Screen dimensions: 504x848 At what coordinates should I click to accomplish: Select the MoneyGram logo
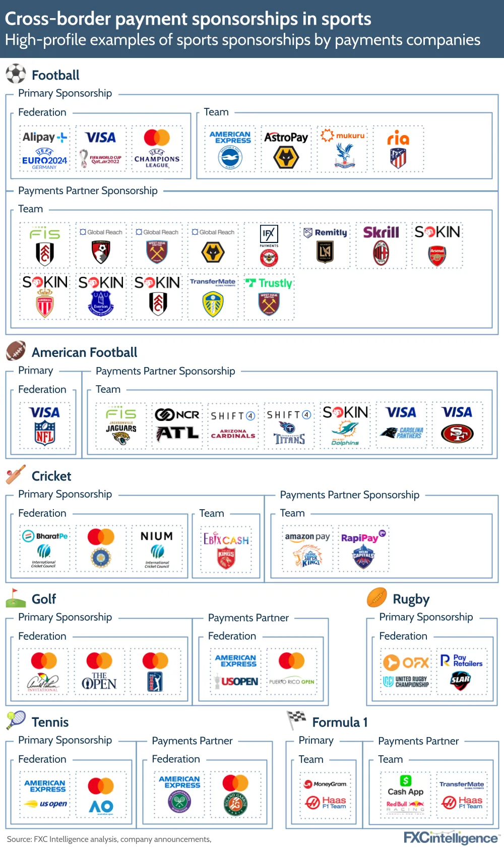coord(326,784)
